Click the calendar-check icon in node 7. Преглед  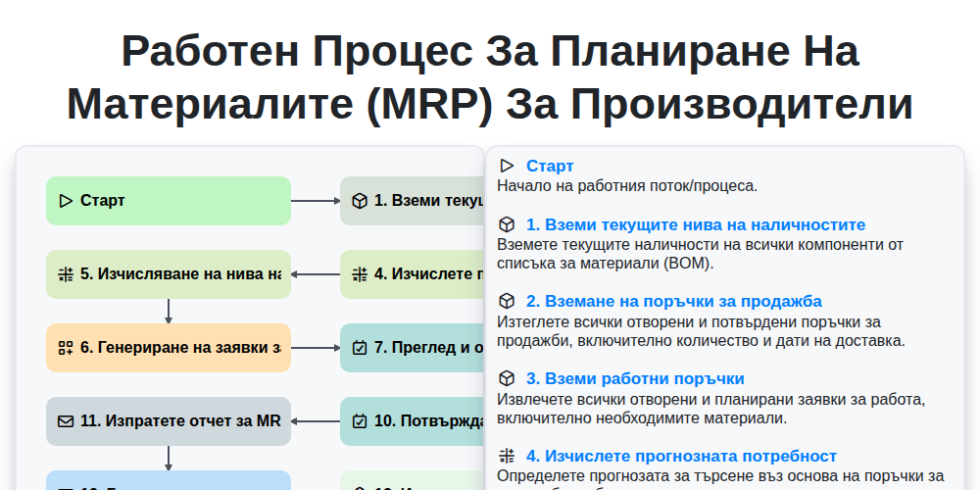(360, 348)
